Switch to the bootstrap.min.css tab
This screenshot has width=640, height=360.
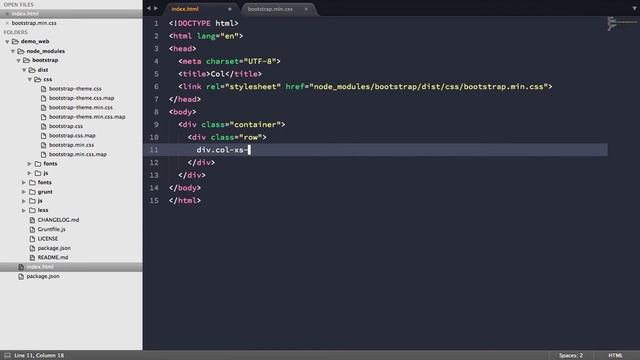[270, 9]
